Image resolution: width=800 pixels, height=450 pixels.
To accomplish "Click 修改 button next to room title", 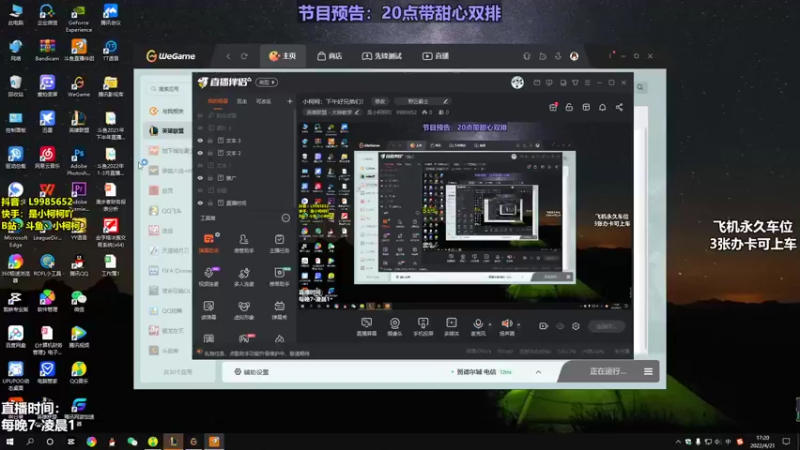I will click(380, 102).
